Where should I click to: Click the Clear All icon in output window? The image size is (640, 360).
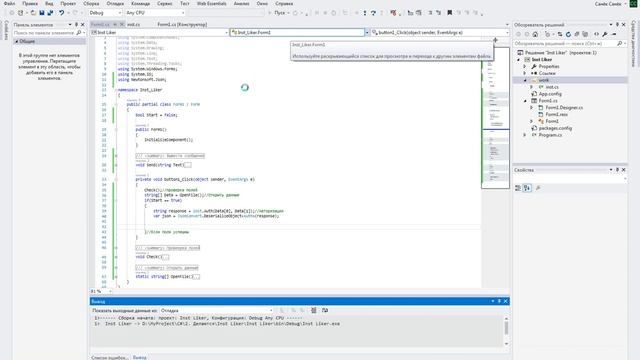point(313,311)
